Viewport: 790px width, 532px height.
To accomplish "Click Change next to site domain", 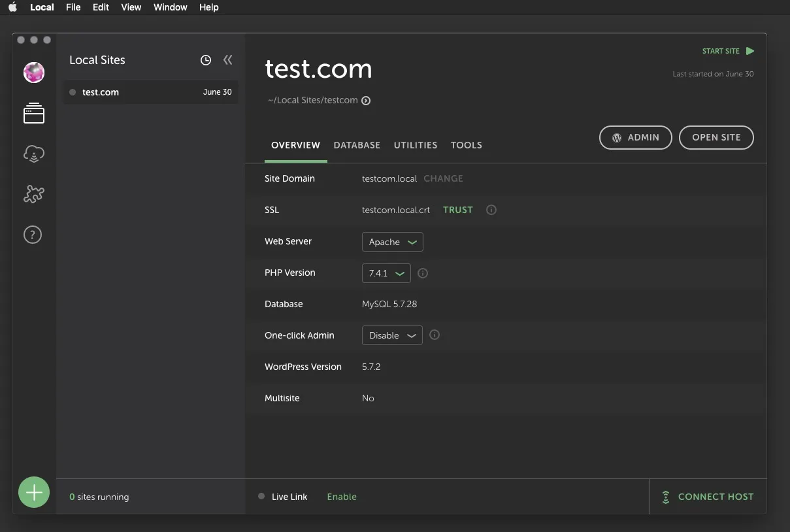I will coord(443,178).
